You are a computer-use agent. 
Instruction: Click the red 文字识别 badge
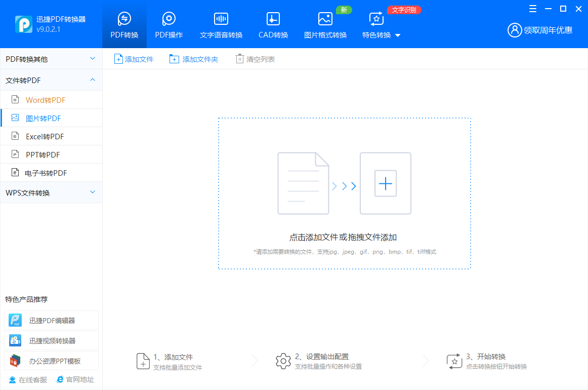[x=404, y=10]
